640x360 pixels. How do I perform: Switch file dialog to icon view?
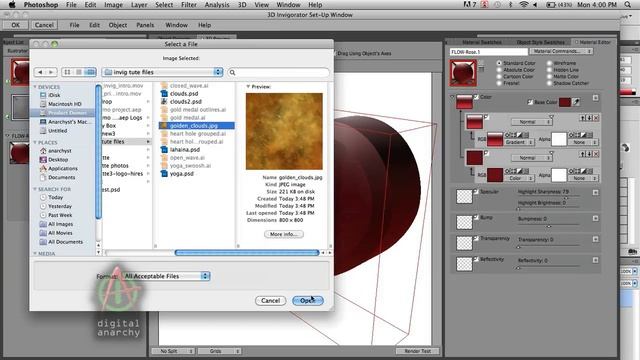(67, 72)
